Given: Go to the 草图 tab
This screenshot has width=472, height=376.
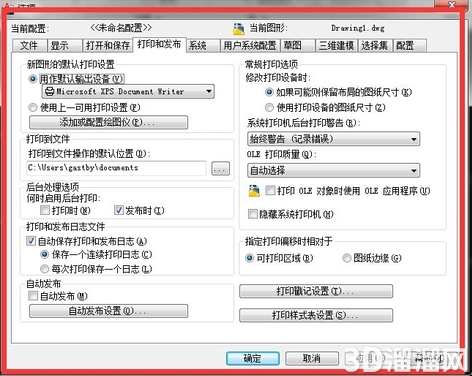Looking at the screenshot, I should point(298,46).
